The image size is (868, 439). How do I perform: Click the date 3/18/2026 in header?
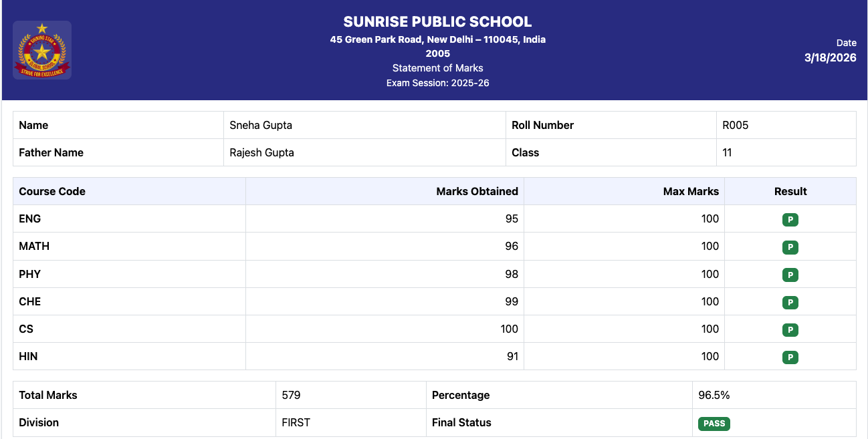click(830, 57)
